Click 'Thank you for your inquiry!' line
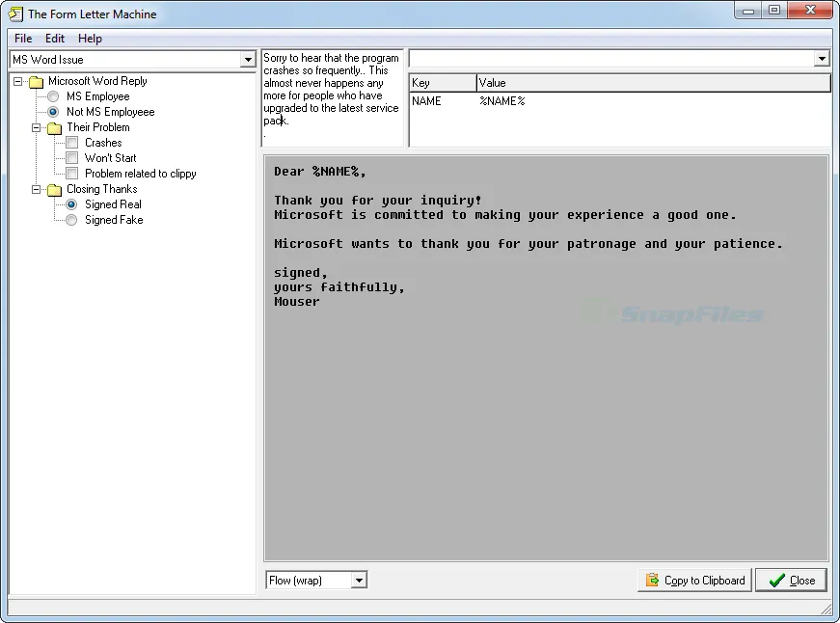Image resolution: width=840 pixels, height=623 pixels. [378, 201]
